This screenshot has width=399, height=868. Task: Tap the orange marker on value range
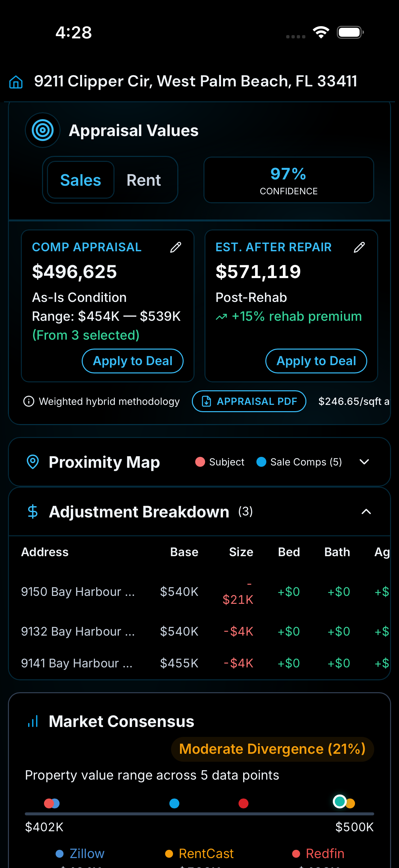[350, 803]
